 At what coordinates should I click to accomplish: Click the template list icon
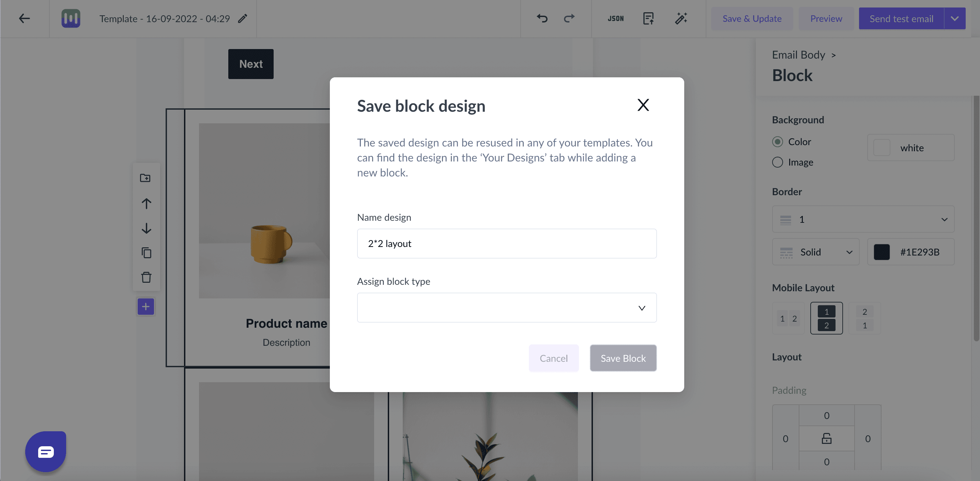click(647, 18)
